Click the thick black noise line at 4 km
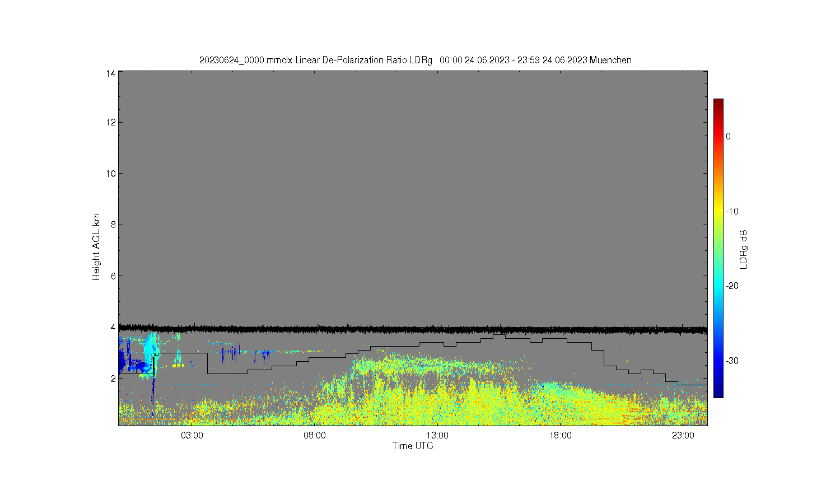840x504 pixels. [x=413, y=329]
